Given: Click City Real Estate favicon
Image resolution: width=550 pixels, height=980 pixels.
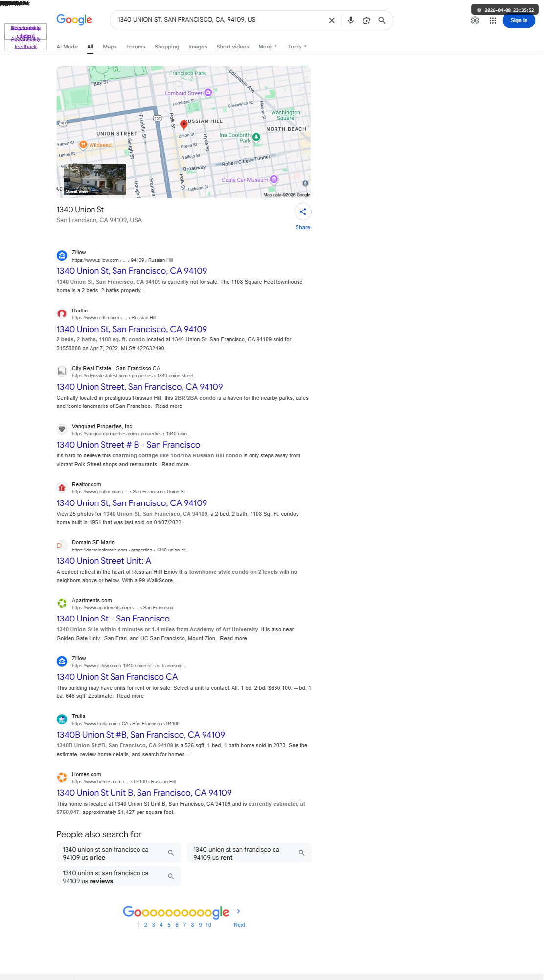Looking at the screenshot, I should click(x=62, y=371).
